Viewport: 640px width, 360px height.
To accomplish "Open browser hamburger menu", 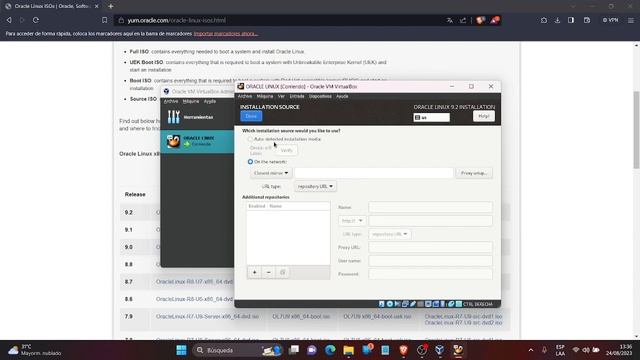I will click(x=631, y=20).
